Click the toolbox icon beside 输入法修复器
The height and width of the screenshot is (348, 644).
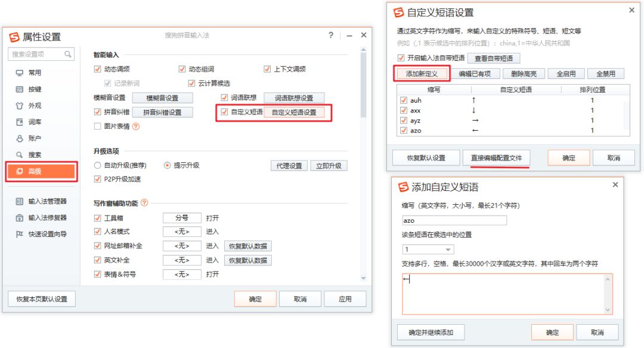(x=19, y=218)
